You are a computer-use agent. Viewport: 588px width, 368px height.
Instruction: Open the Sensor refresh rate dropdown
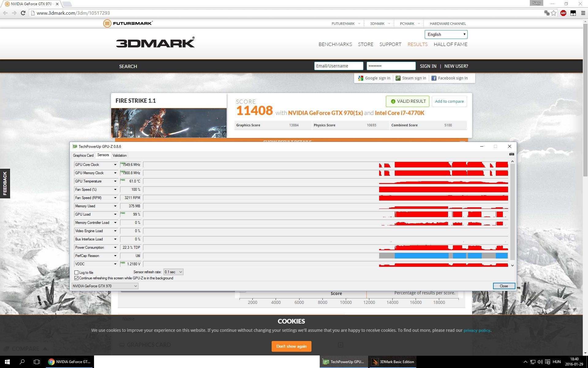173,272
